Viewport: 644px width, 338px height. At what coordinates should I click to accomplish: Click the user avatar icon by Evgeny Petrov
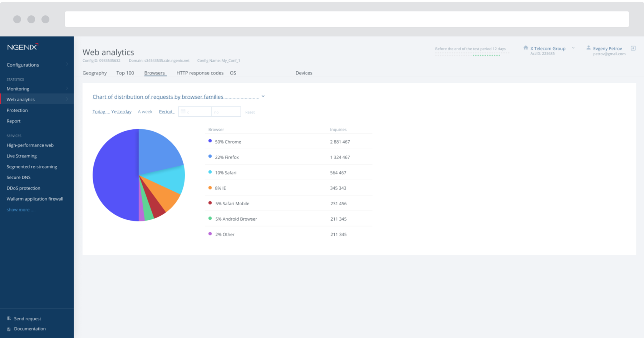point(588,48)
